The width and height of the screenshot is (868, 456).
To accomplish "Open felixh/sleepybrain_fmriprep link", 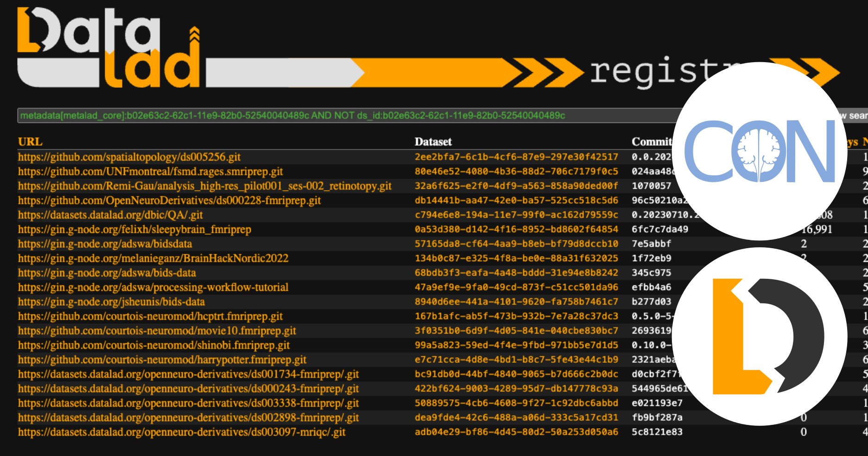I will (134, 229).
